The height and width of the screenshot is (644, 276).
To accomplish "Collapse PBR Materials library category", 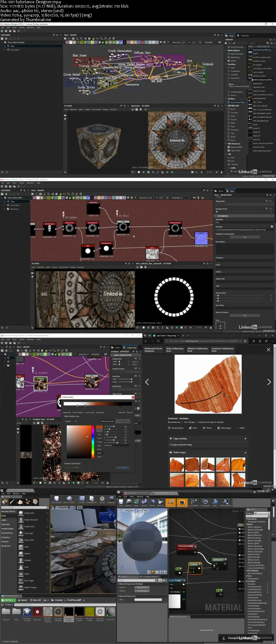I will click(x=226, y=106).
